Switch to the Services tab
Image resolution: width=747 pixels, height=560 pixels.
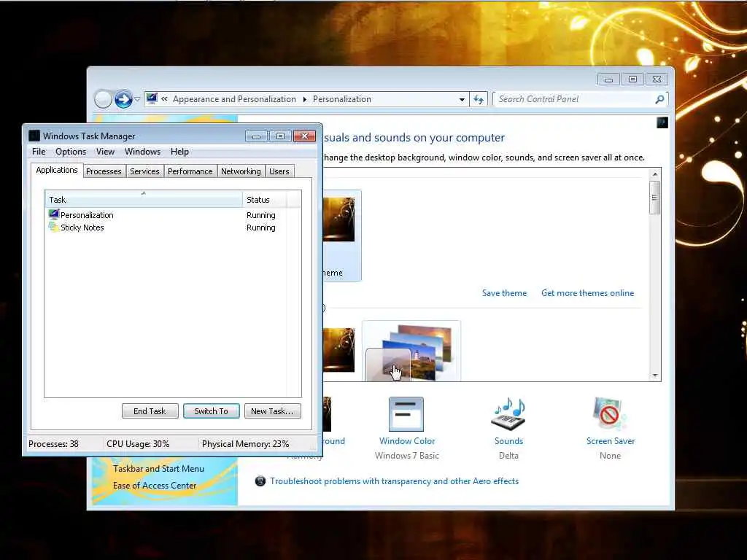[x=145, y=171]
